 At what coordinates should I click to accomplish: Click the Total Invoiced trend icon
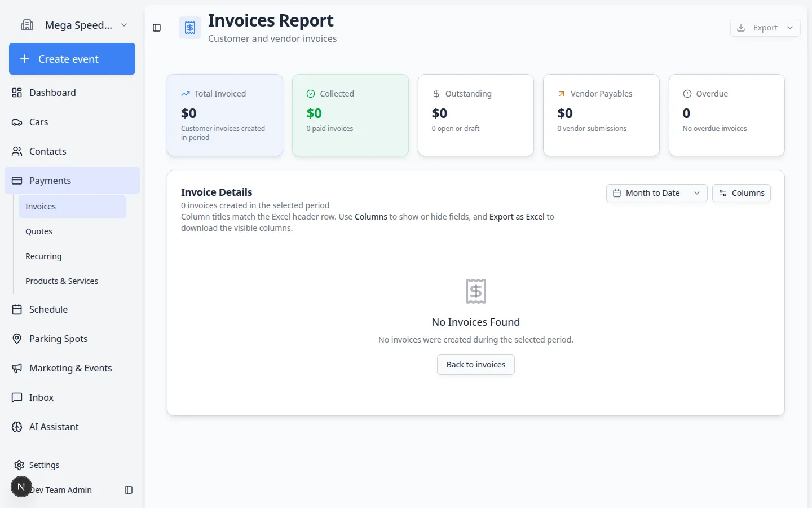coord(186,94)
